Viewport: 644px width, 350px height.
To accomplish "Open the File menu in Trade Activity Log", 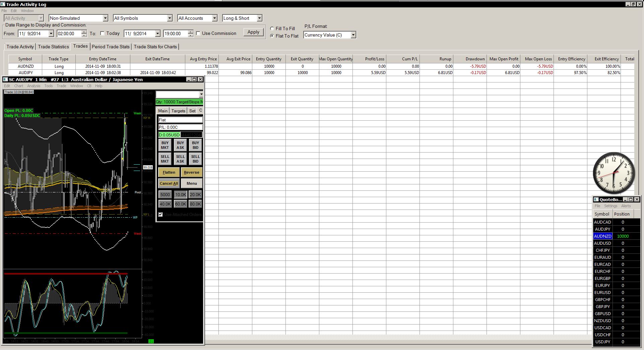I will pos(4,11).
